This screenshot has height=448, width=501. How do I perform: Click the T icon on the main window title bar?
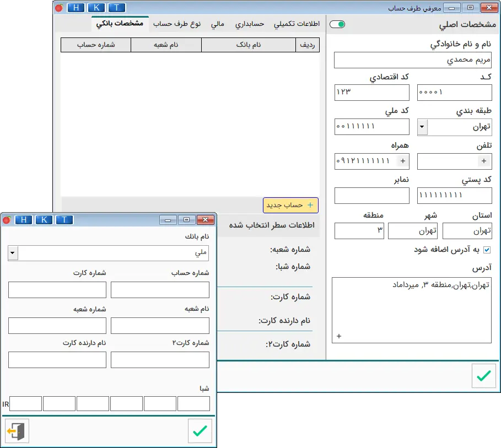[117, 8]
